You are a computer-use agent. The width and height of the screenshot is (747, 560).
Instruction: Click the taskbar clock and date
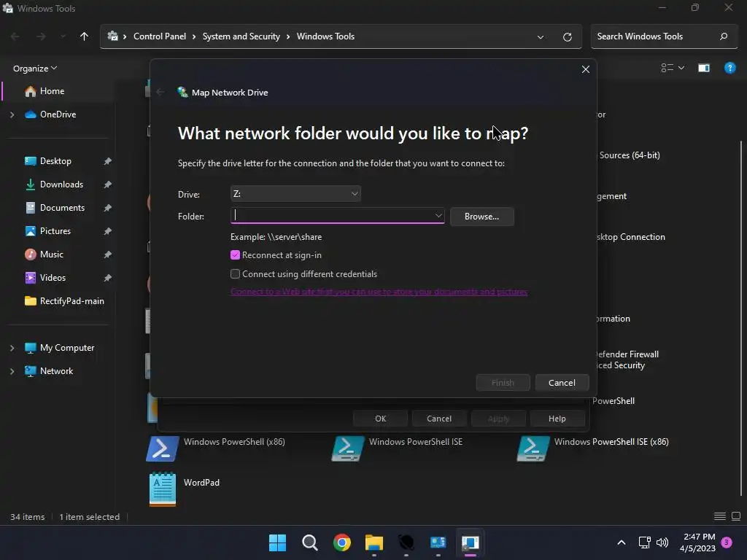click(x=698, y=542)
